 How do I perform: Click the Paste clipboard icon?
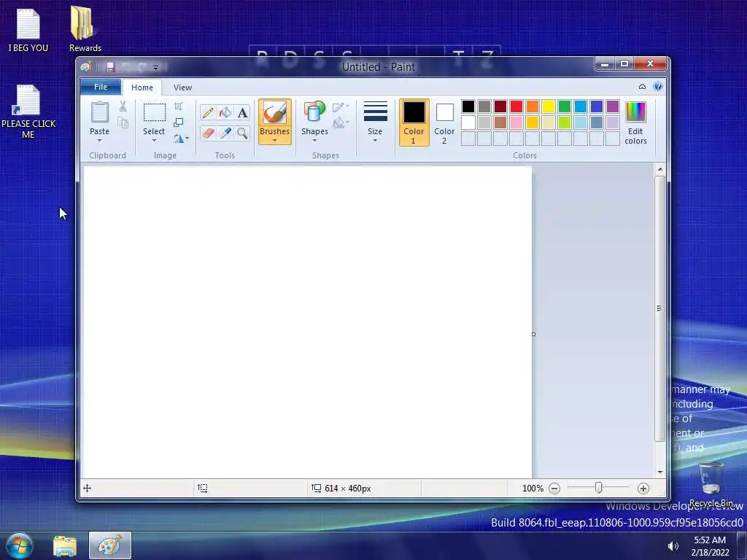tap(99, 112)
